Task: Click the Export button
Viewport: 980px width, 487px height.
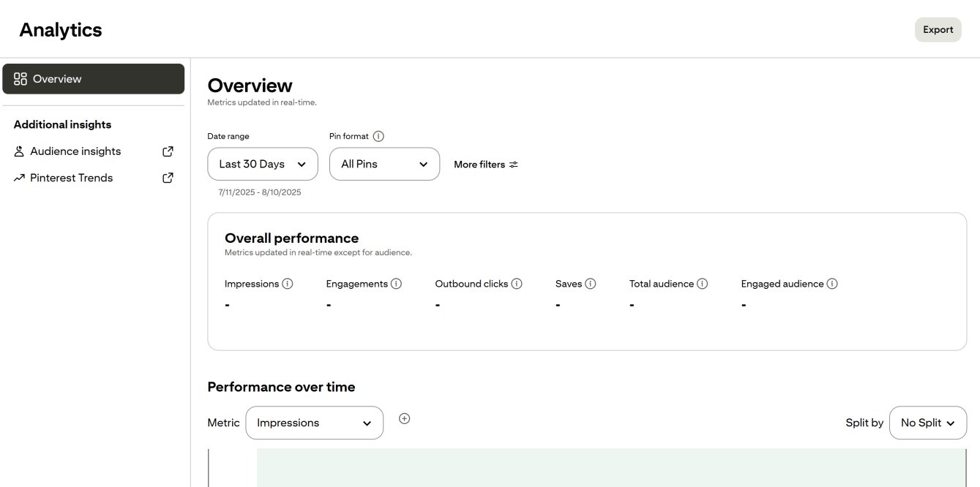Action: [938, 30]
